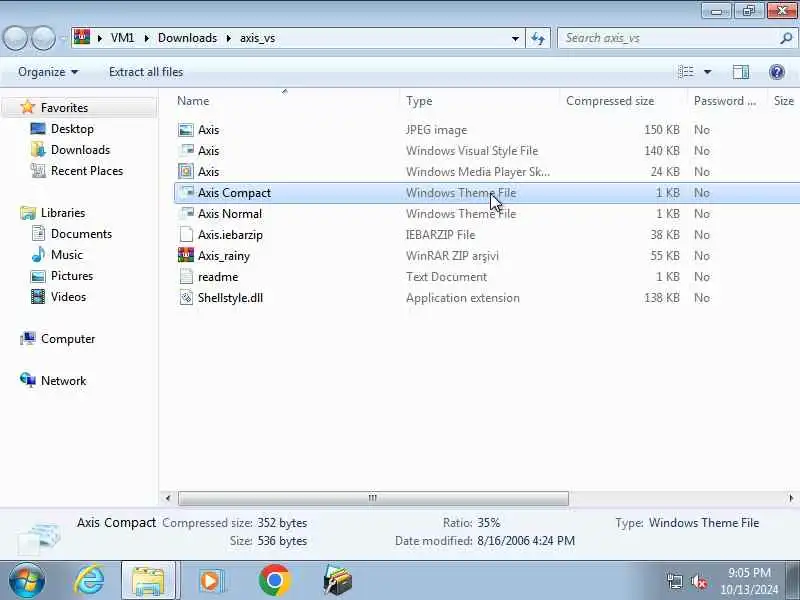This screenshot has height=600, width=800.
Task: Click the WinRAR archive icon in address bar
Action: (82, 37)
